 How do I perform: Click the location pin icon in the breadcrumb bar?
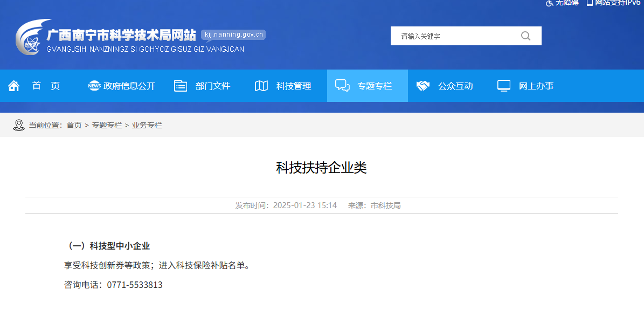coord(20,125)
